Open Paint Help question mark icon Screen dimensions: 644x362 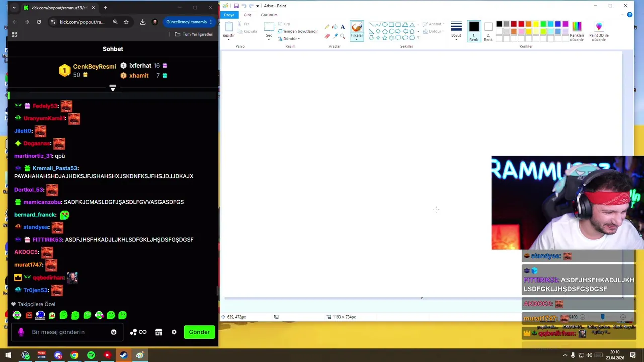pyautogui.click(x=629, y=15)
